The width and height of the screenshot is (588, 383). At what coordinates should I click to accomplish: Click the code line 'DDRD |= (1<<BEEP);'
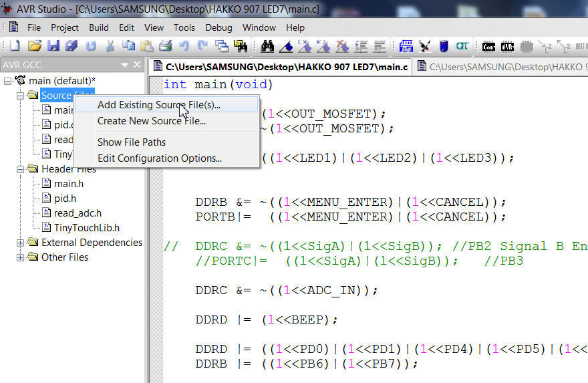coord(266,320)
